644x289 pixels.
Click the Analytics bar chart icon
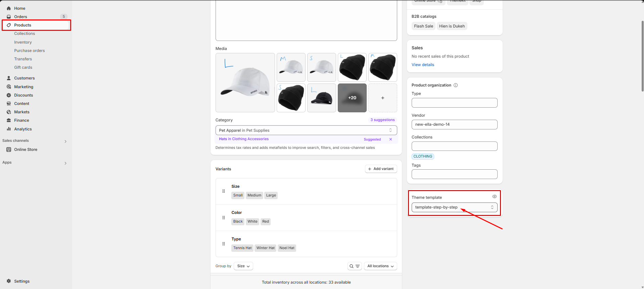[9, 129]
